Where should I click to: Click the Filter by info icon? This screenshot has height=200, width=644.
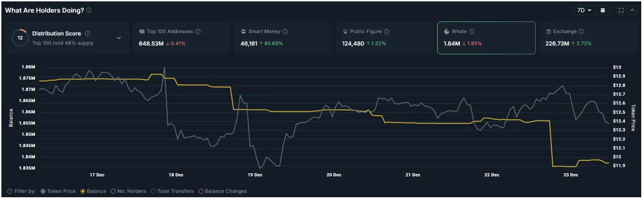[10, 191]
